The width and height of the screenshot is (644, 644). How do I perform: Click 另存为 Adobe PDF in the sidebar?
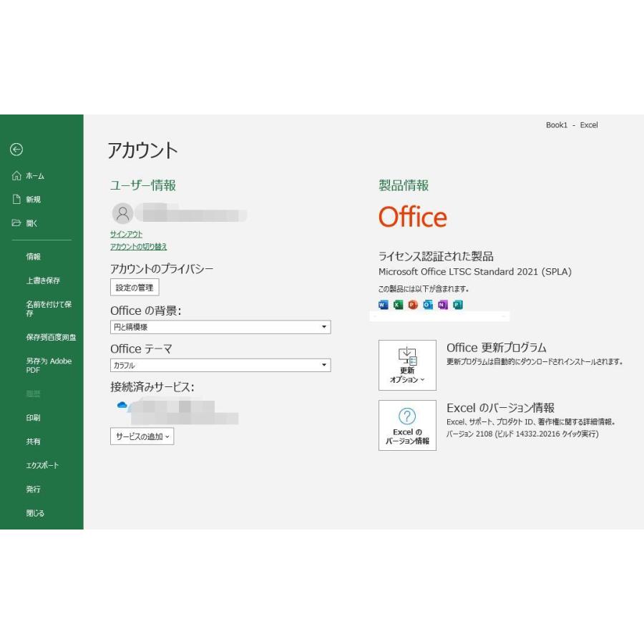[49, 365]
